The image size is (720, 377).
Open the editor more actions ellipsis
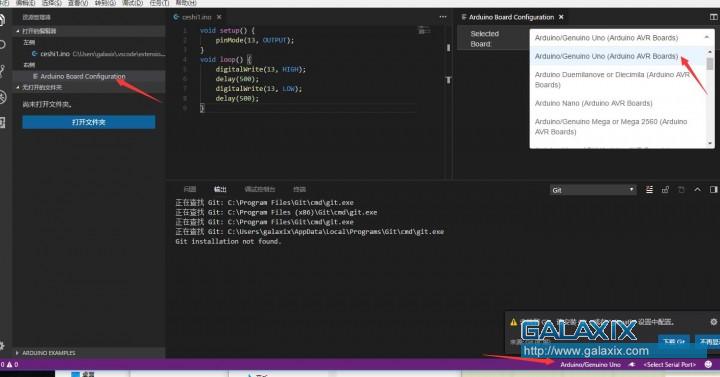[443, 17]
